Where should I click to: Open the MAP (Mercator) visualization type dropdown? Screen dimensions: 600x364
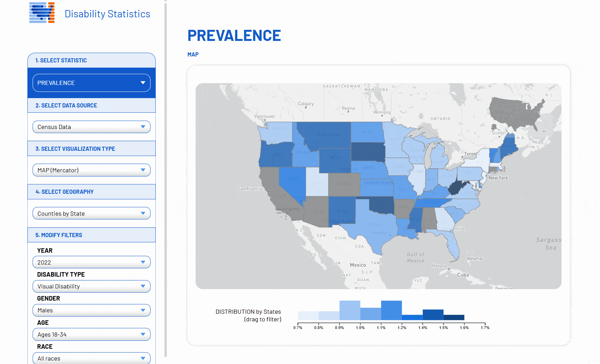(91, 170)
